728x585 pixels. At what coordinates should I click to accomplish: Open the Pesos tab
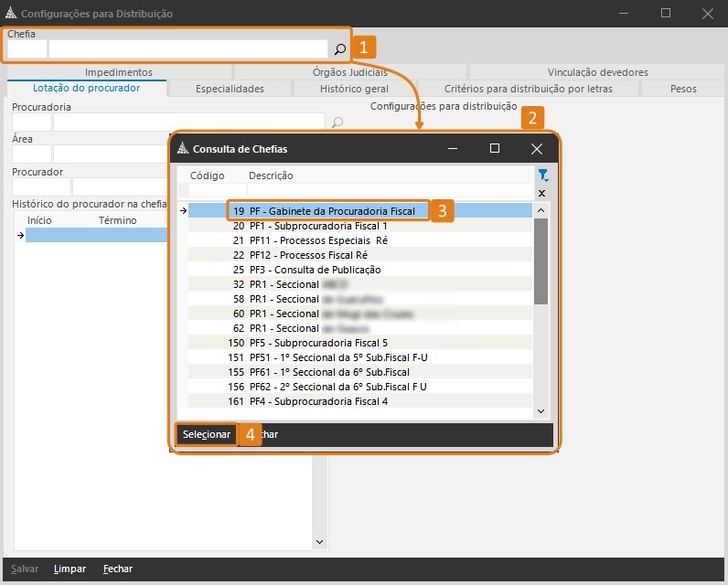click(x=683, y=89)
